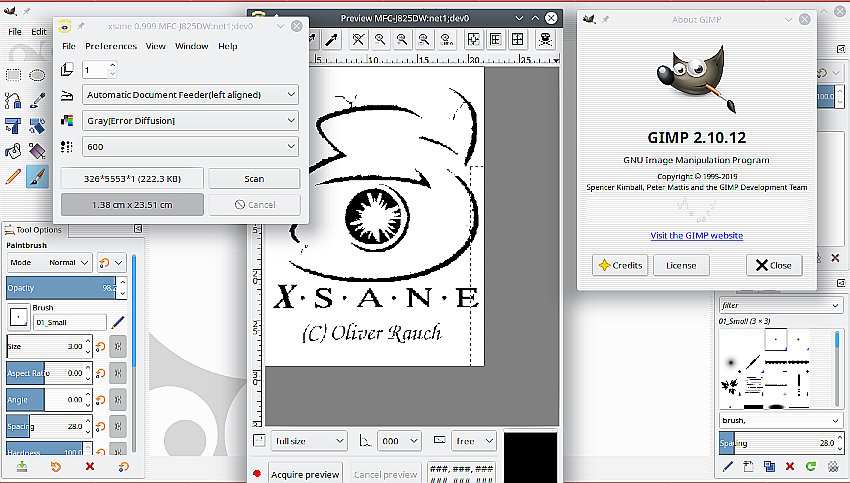This screenshot has width=850, height=483.
Task: Open the brush, tag dropdown in Brushes panel
Action: click(781, 420)
